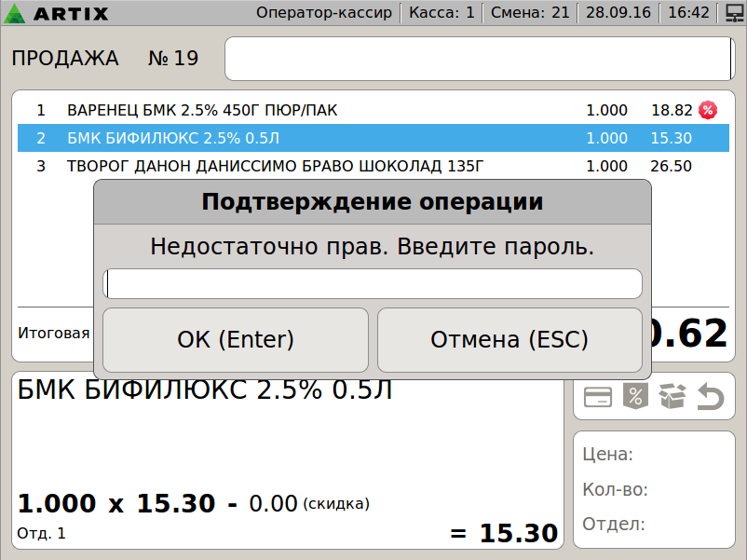Click the network connection status icon

tap(730, 13)
